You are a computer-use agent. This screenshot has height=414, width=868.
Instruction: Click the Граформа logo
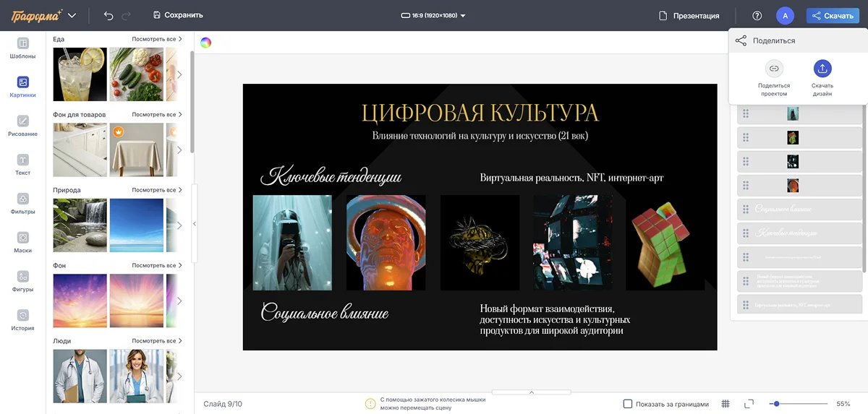click(36, 15)
